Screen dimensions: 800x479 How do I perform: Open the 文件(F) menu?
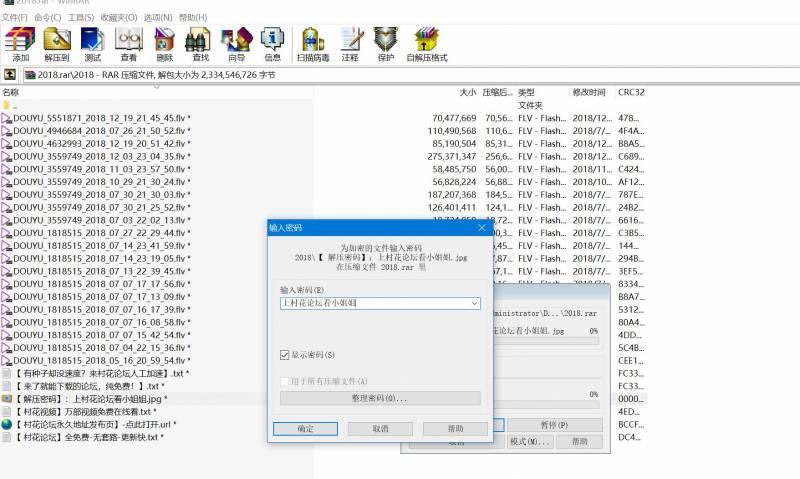click(x=14, y=17)
